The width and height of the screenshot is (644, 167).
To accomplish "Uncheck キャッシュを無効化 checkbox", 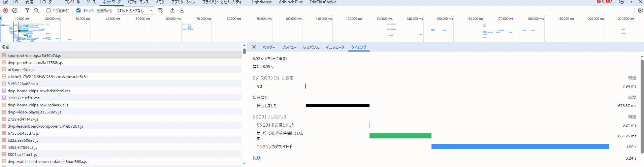I will tap(78, 10).
